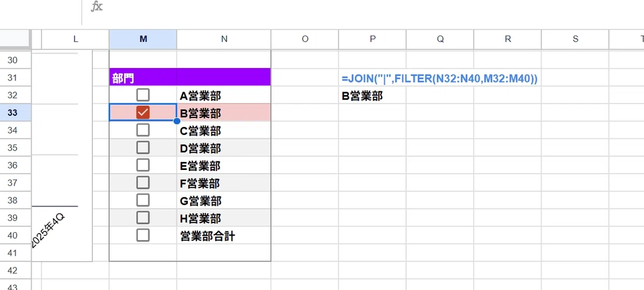The height and width of the screenshot is (290, 644).
Task: Select the 営業部合計 label cell
Action: point(224,235)
